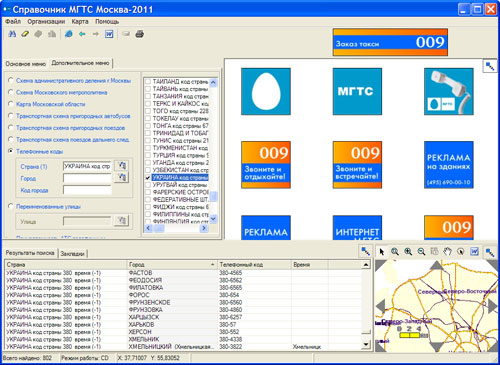The height and width of the screenshot is (365, 500).
Task: Click the country list scroll-down arrow
Action: (x=213, y=219)
